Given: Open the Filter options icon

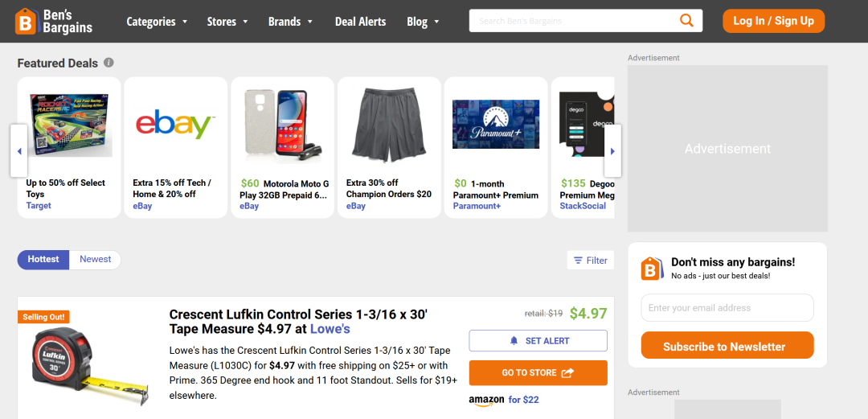Looking at the screenshot, I should coord(578,260).
